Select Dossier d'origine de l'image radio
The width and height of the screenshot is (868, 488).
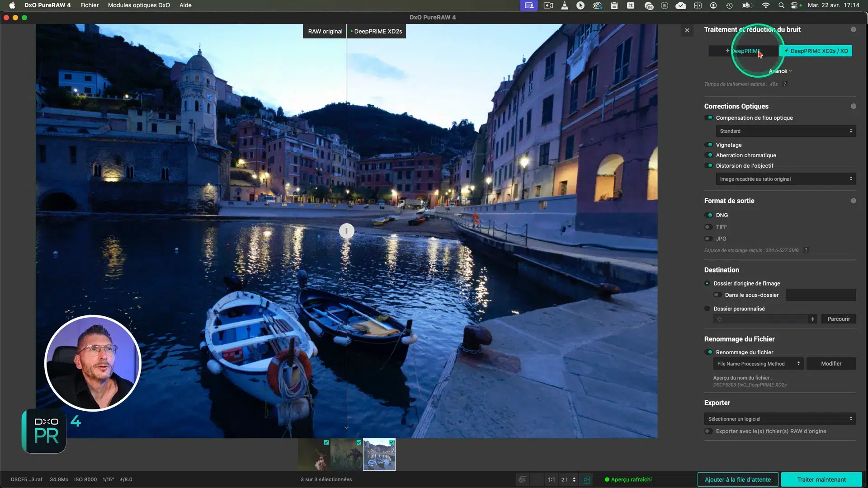pos(707,283)
